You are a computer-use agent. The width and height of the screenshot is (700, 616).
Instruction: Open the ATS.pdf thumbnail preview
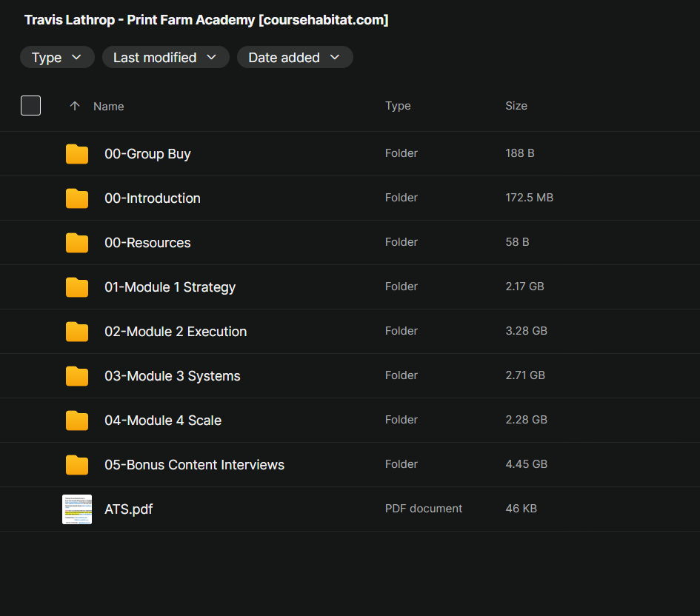[x=77, y=509]
